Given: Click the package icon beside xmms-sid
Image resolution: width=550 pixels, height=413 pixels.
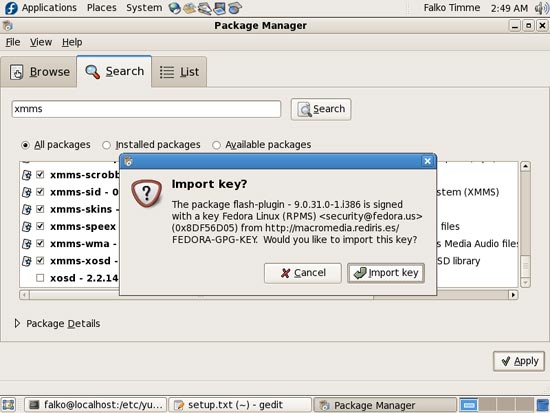Looking at the screenshot, I should click(x=27, y=192).
